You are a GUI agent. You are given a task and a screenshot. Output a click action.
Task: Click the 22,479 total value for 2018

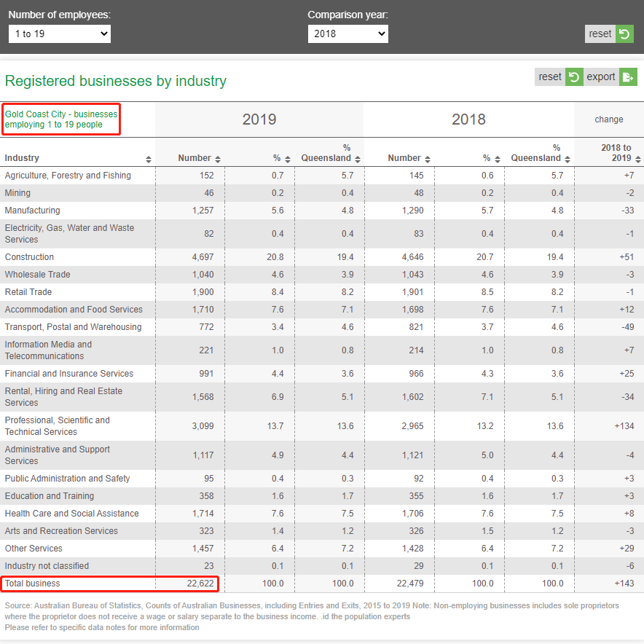click(x=410, y=584)
